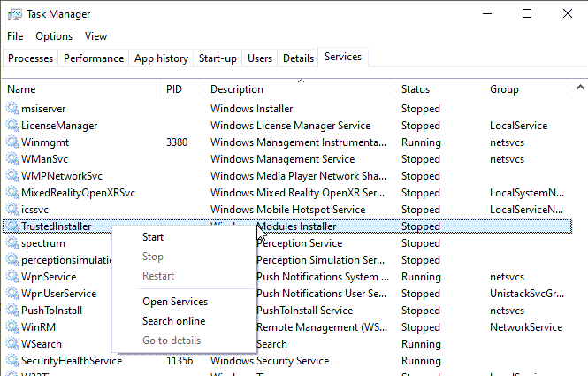Select the spectrum service name
588x376 pixels.
pyautogui.click(x=43, y=243)
